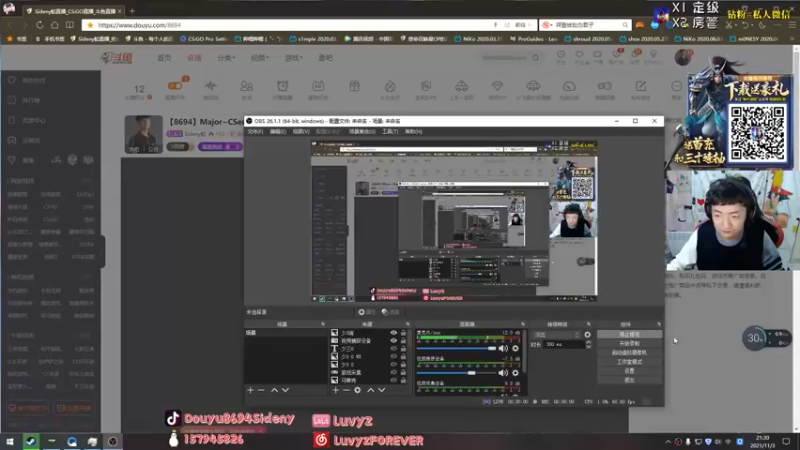Pop out the OBS Sources dock panel
The height and width of the screenshot is (450, 800).
click(x=407, y=324)
